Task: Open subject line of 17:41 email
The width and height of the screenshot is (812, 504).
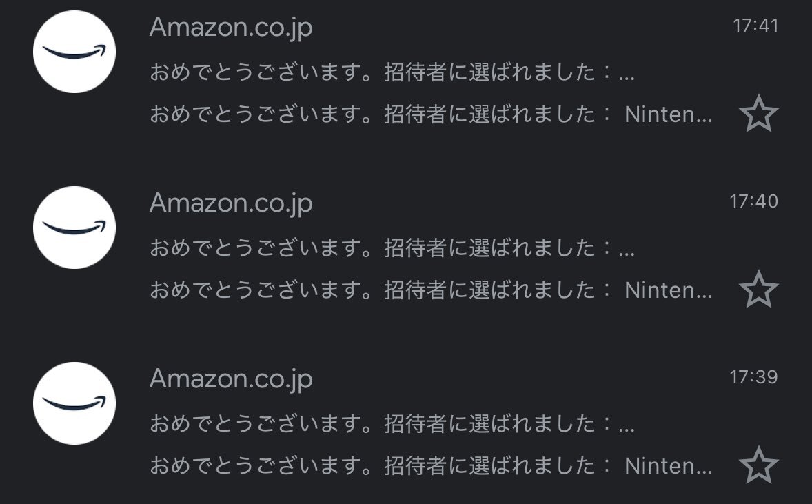Action: pos(392,72)
